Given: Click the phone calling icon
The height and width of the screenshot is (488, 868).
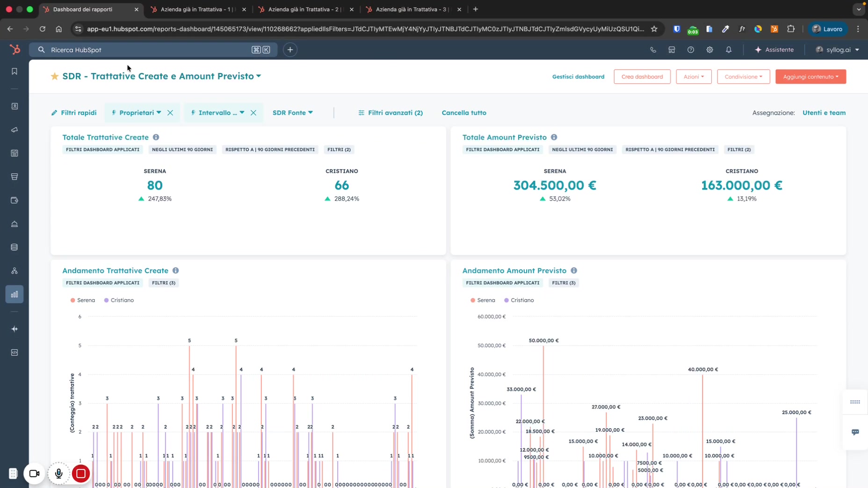Looking at the screenshot, I should pos(653,50).
